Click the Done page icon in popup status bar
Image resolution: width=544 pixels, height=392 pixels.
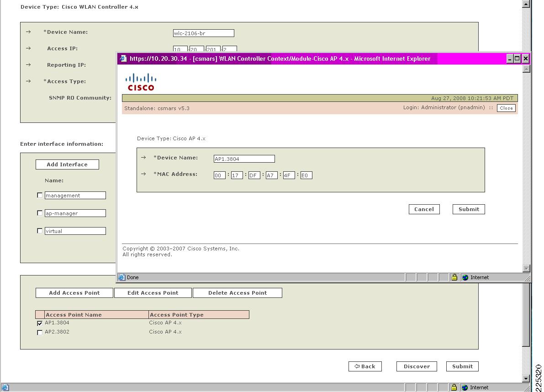[x=122, y=277]
